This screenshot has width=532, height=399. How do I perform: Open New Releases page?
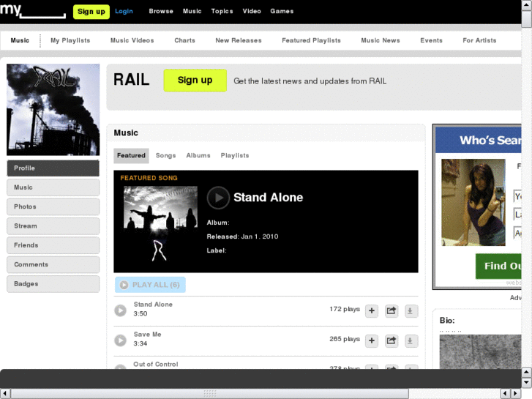(238, 40)
